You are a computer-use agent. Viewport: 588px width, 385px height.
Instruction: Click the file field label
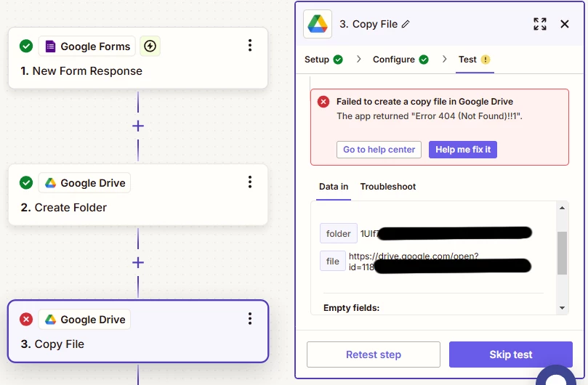pyautogui.click(x=333, y=261)
